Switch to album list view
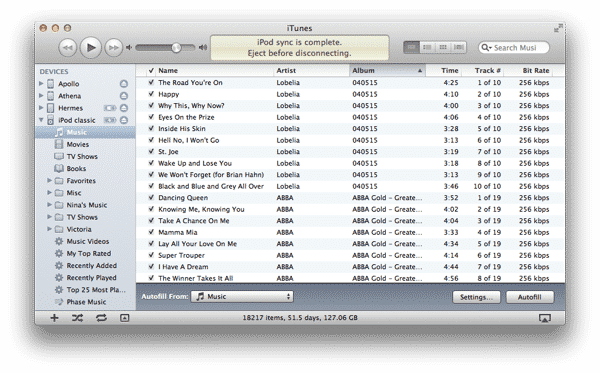This screenshot has height=373, width=600. [x=427, y=47]
